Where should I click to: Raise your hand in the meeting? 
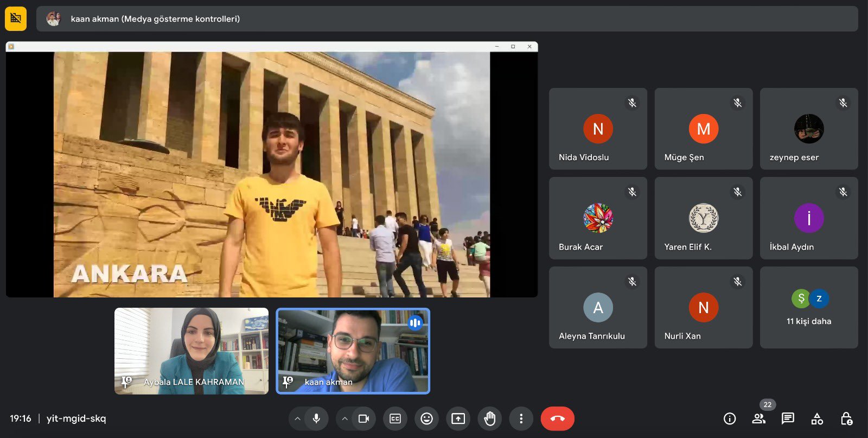pyautogui.click(x=489, y=418)
